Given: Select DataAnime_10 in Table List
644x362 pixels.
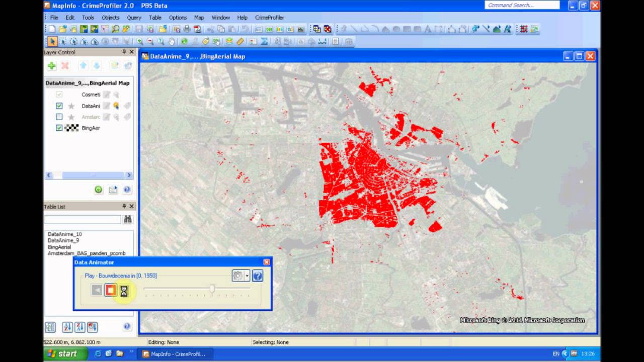Looking at the screenshot, I should coord(65,234).
